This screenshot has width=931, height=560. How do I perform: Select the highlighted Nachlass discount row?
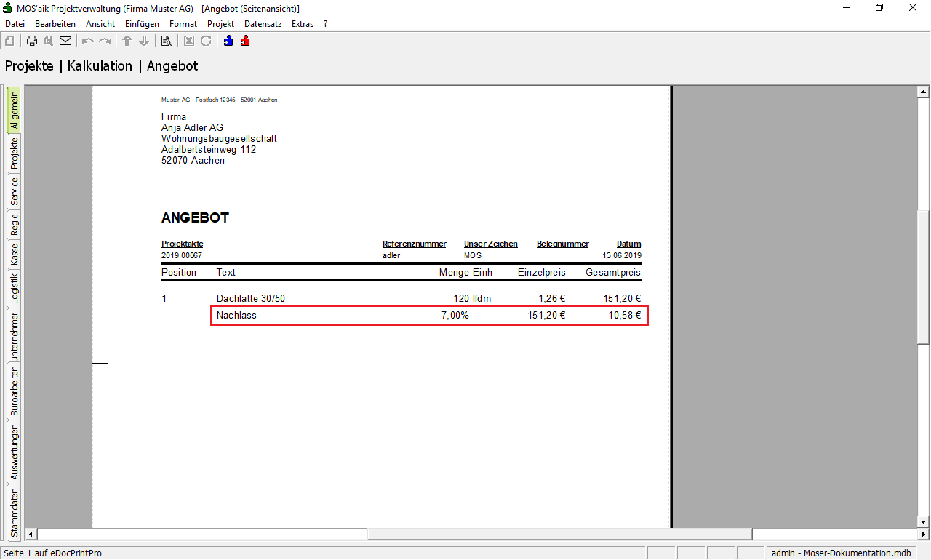pyautogui.click(x=428, y=316)
